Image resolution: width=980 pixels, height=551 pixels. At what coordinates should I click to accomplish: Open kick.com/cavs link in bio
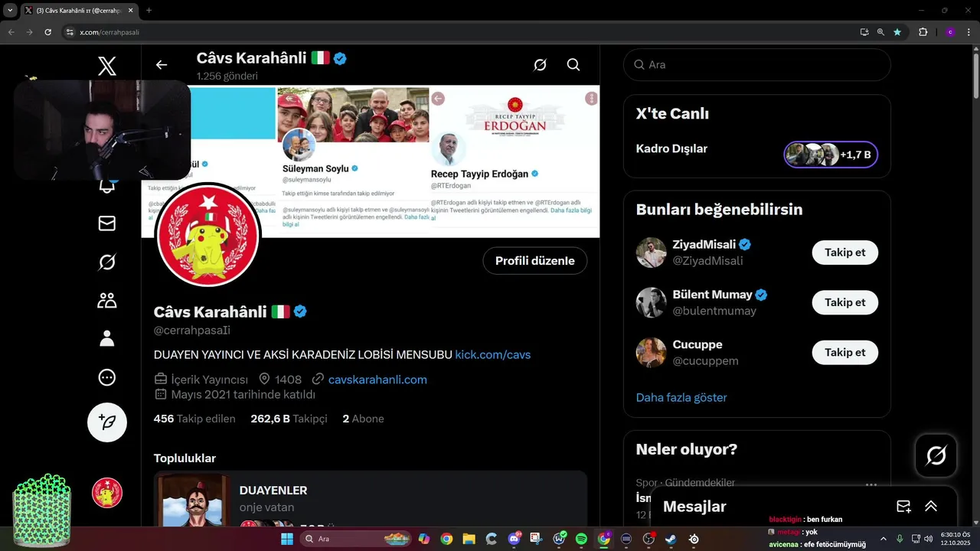click(492, 354)
